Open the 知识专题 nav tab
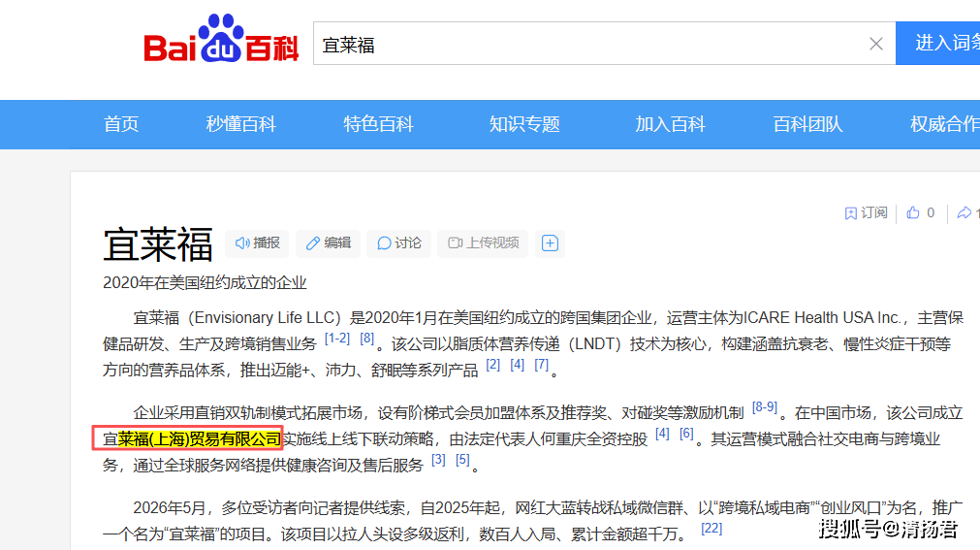The height and width of the screenshot is (550, 980). 524,124
